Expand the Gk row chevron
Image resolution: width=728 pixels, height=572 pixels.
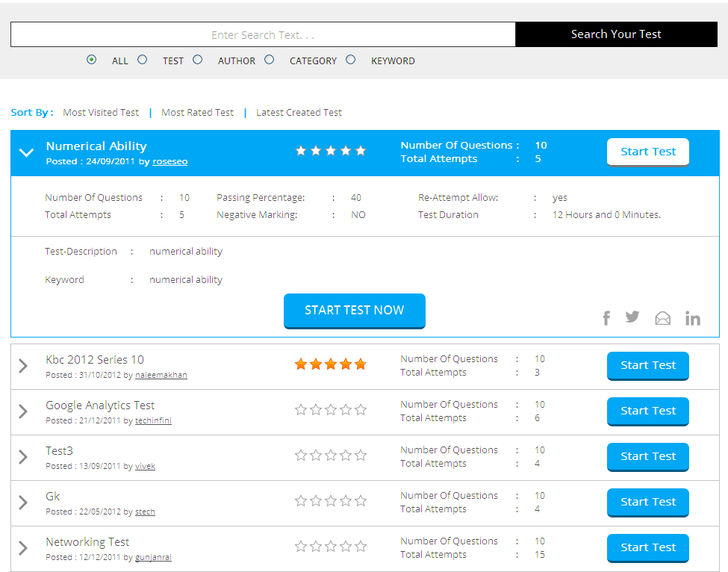[x=23, y=503]
